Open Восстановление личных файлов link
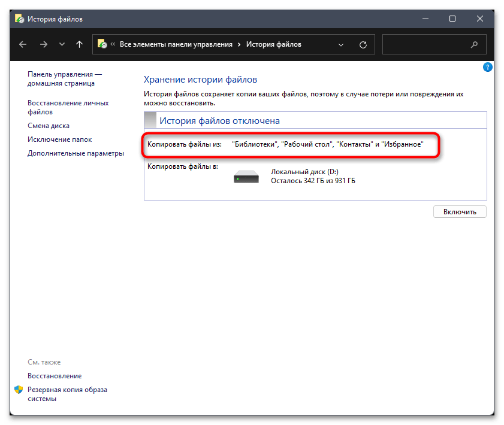This screenshot has height=425, width=504. tap(68, 107)
